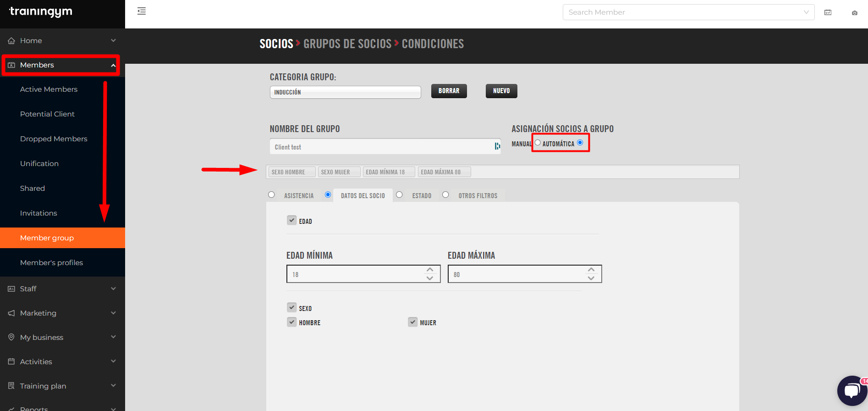
Task: Select the Asistencia radio button
Action: (x=271, y=194)
